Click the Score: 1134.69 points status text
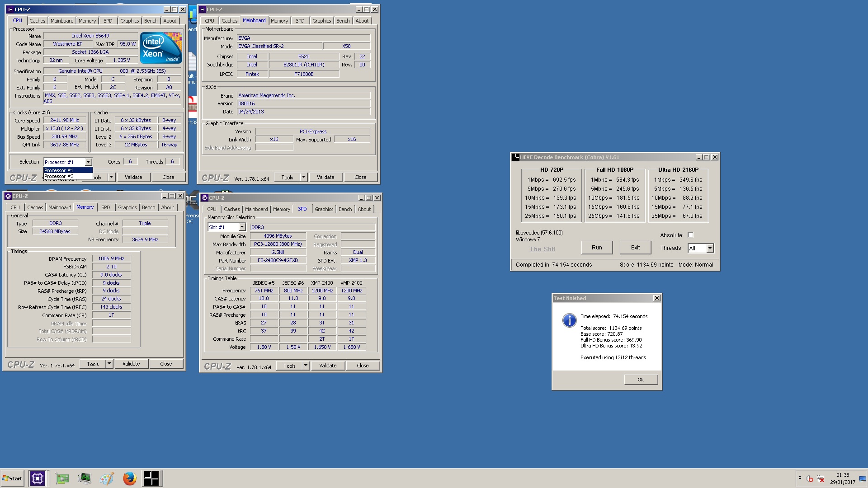Screen dimensions: 868x488 pos(646,265)
